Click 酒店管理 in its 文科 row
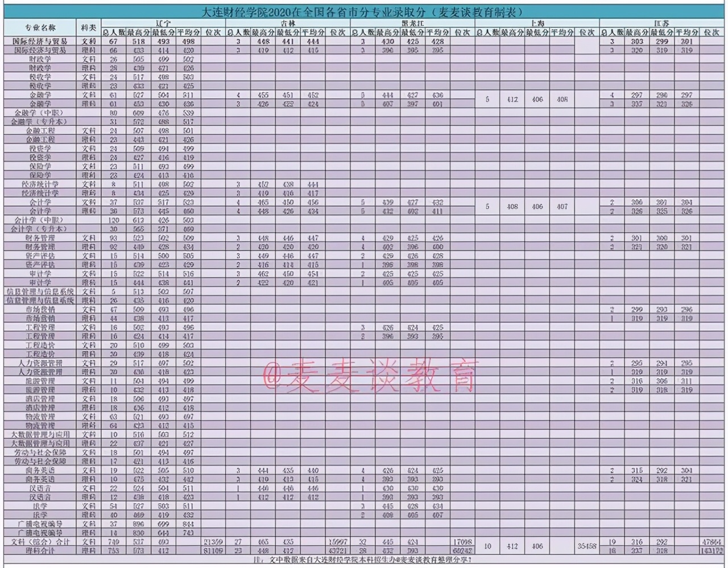Image resolution: width=728 pixels, height=568 pixels. tap(40, 399)
